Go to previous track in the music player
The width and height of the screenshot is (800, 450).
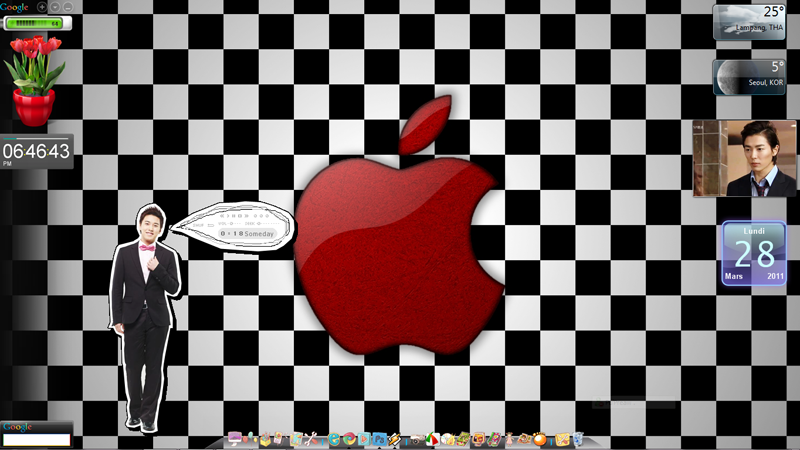[222, 216]
